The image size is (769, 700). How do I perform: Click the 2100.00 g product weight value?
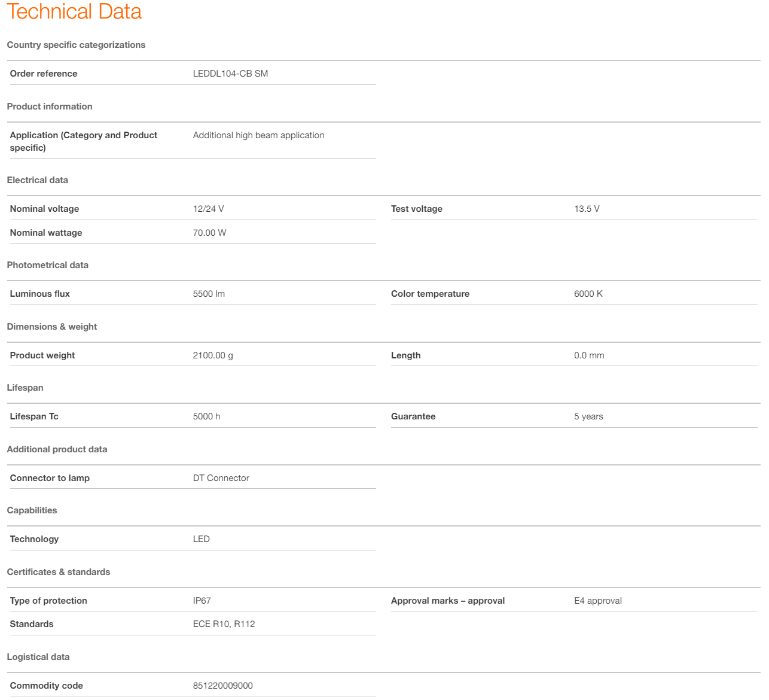click(x=213, y=355)
